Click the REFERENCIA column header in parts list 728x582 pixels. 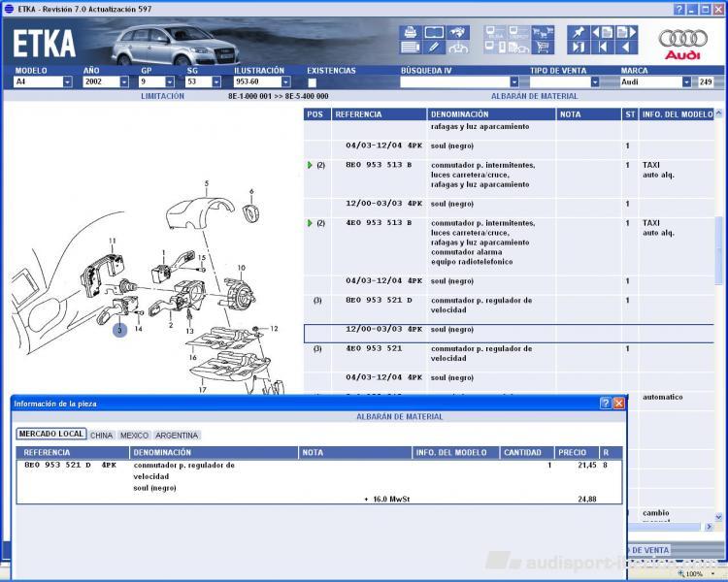379,114
